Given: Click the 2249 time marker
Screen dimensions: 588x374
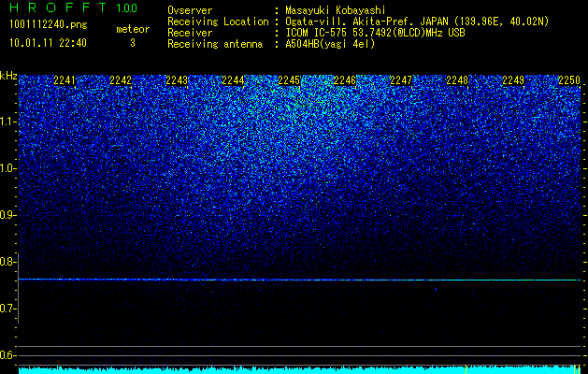Looking at the screenshot, I should (x=513, y=80).
